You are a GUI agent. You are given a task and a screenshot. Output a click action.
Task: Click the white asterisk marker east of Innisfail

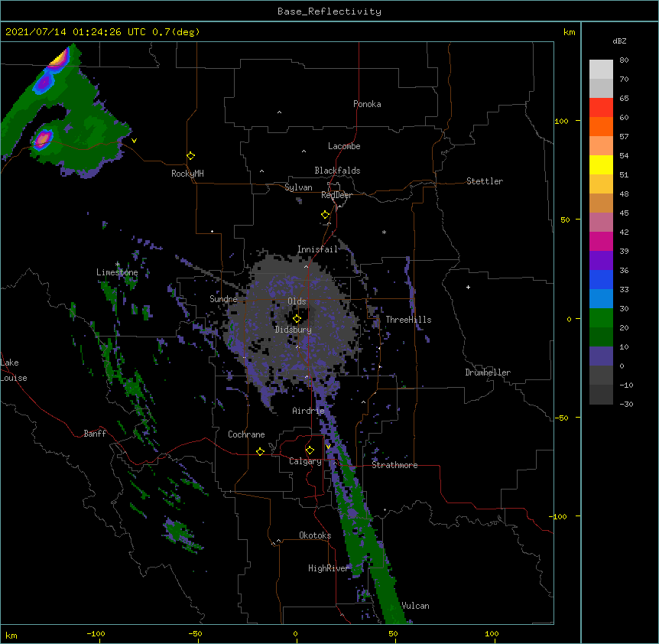[x=384, y=232]
